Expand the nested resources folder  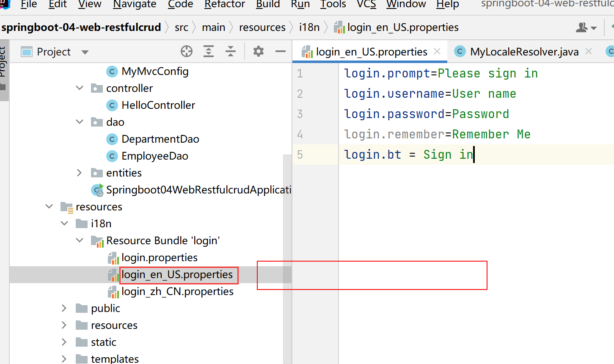point(64,325)
